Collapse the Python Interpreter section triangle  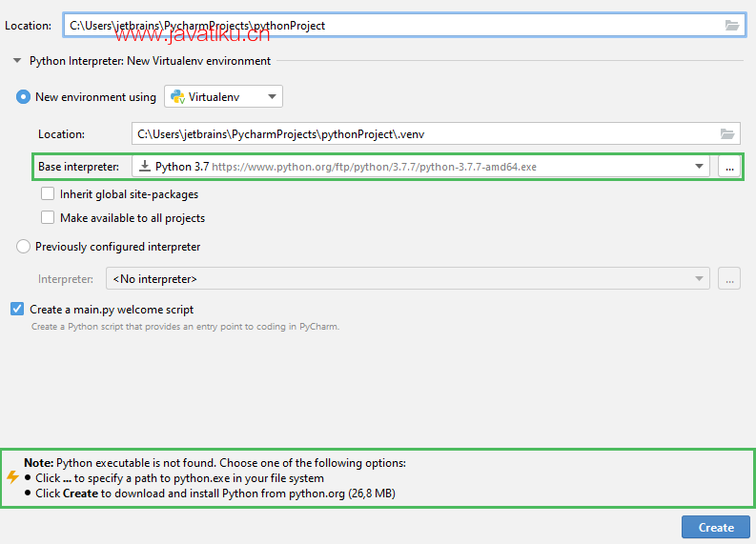coord(17,61)
